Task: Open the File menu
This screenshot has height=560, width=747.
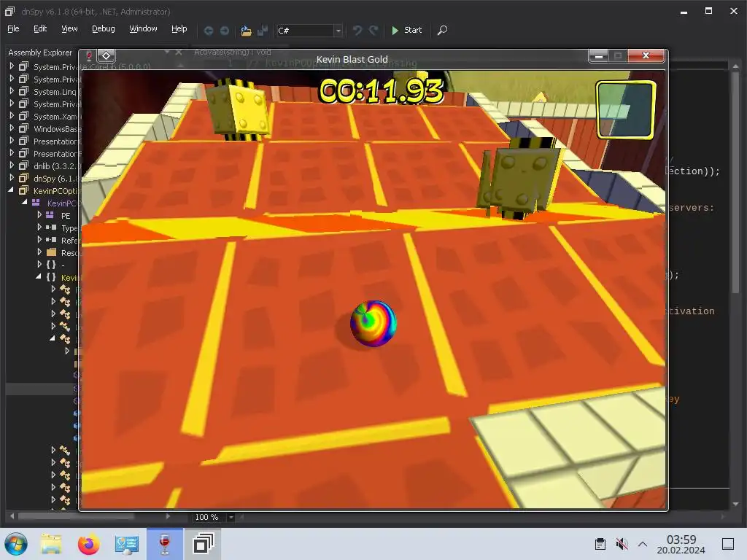Action: click(13, 28)
